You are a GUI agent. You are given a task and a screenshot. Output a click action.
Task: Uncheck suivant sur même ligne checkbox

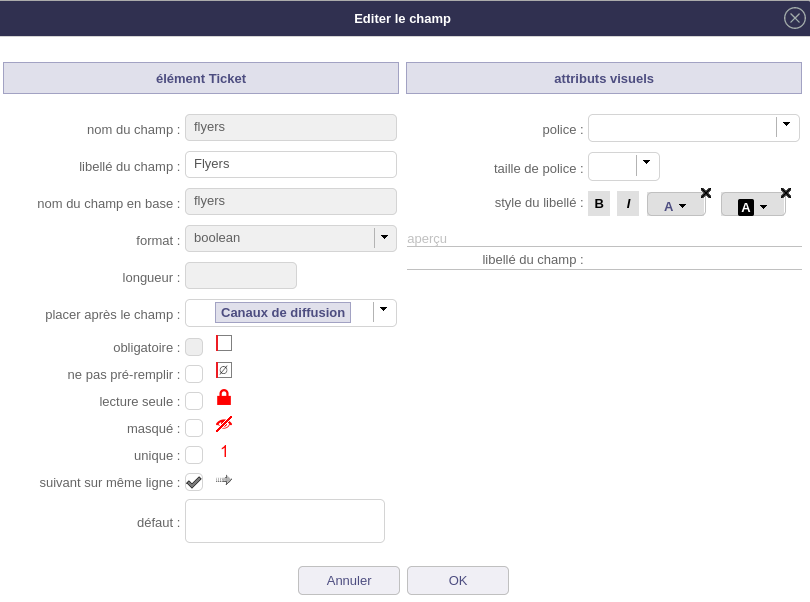194,482
